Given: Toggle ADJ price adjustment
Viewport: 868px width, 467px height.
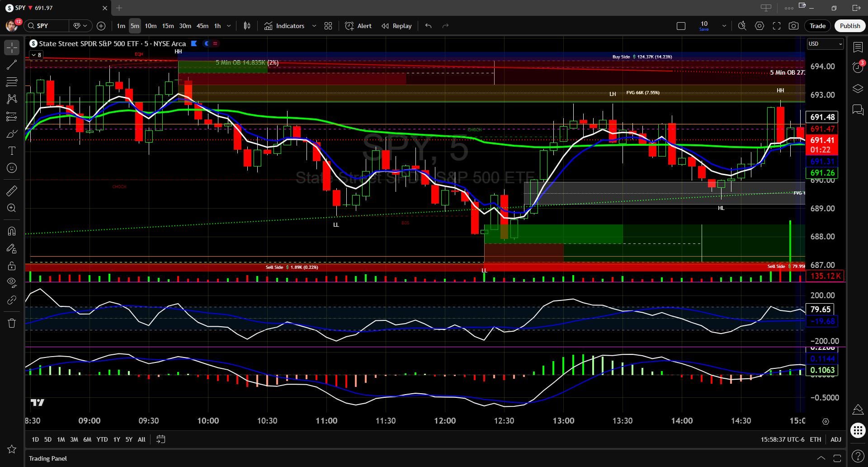Looking at the screenshot, I should (x=835, y=439).
